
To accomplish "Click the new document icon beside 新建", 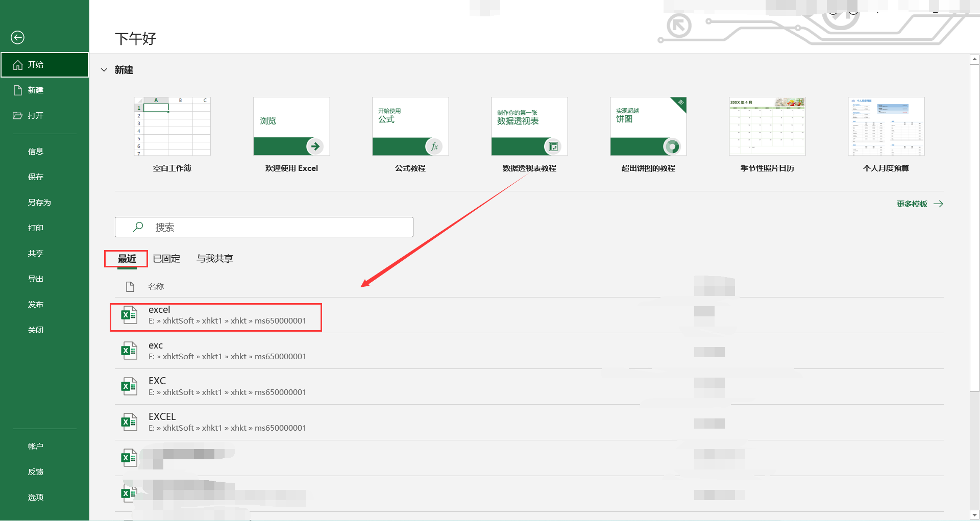I will (18, 90).
